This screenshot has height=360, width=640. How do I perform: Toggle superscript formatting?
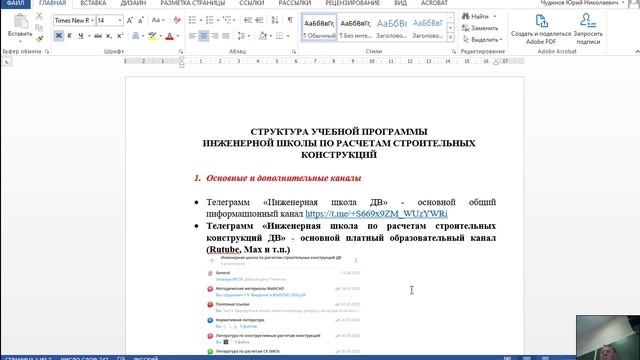pos(120,36)
